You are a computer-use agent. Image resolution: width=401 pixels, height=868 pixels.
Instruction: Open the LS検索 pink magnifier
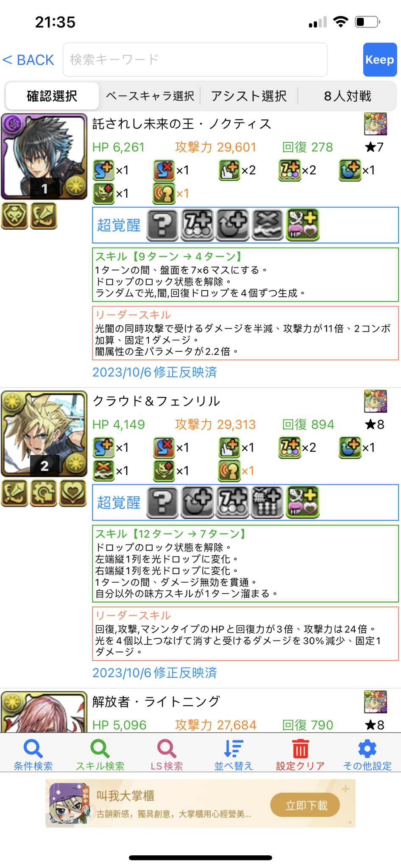click(x=167, y=749)
